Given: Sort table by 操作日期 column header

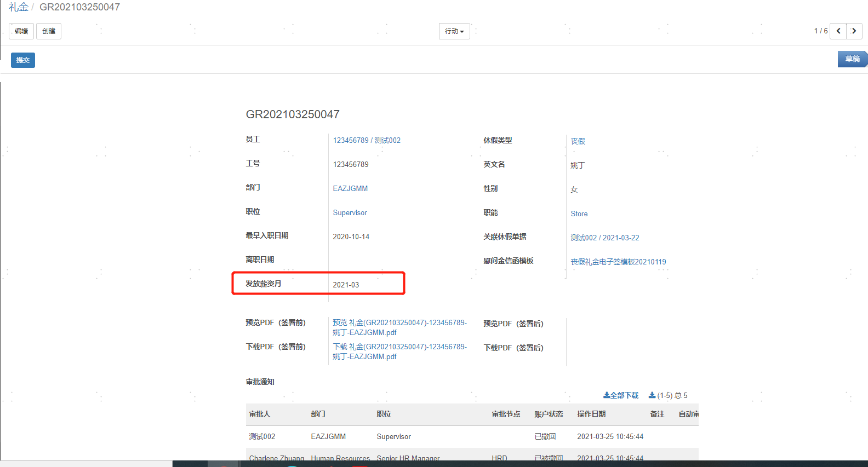Looking at the screenshot, I should coord(591,414).
